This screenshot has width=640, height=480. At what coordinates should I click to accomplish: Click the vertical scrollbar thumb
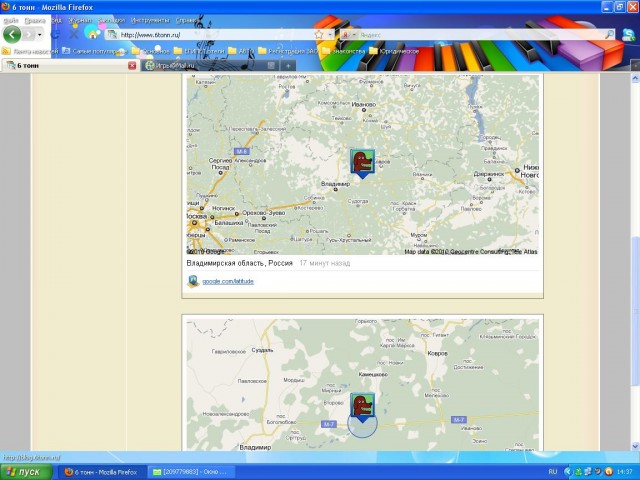pyautogui.click(x=635, y=311)
